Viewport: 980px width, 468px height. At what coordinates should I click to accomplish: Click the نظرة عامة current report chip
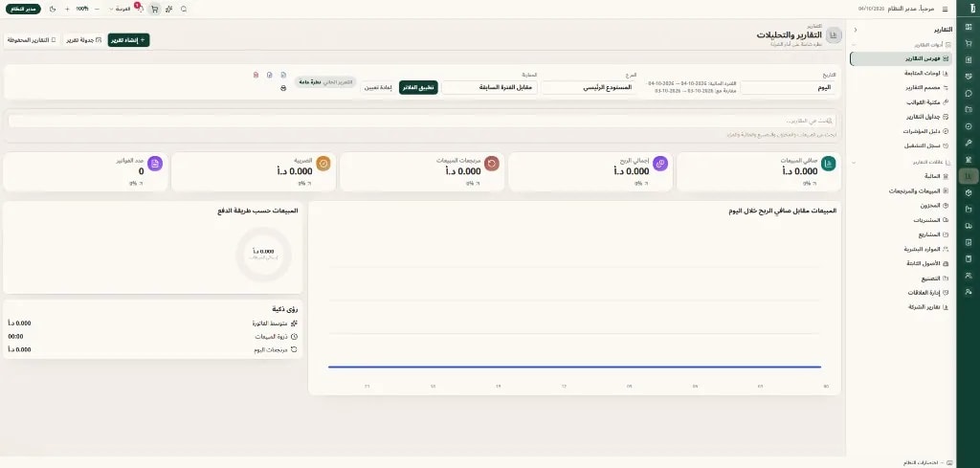click(325, 82)
